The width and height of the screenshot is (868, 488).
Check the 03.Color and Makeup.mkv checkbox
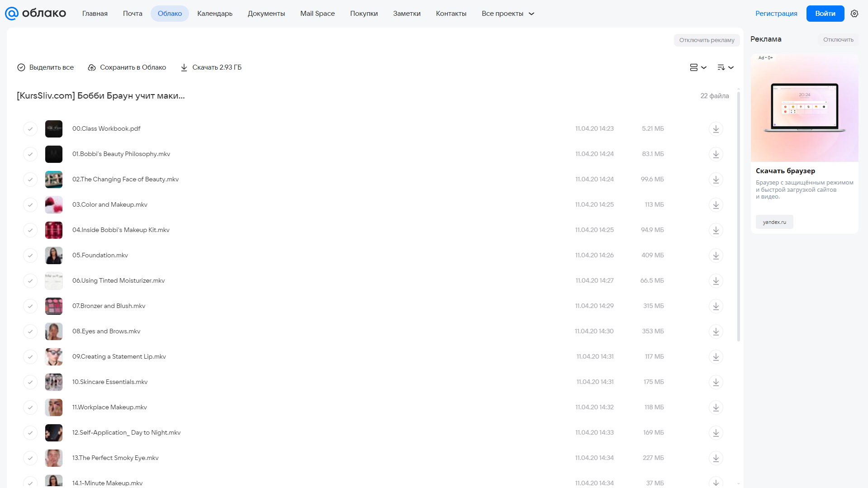(x=30, y=205)
